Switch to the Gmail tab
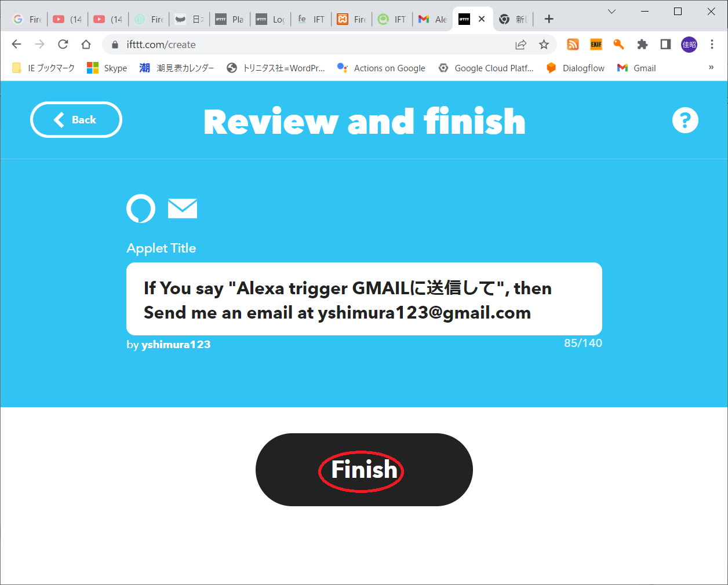728x585 pixels. [432, 19]
